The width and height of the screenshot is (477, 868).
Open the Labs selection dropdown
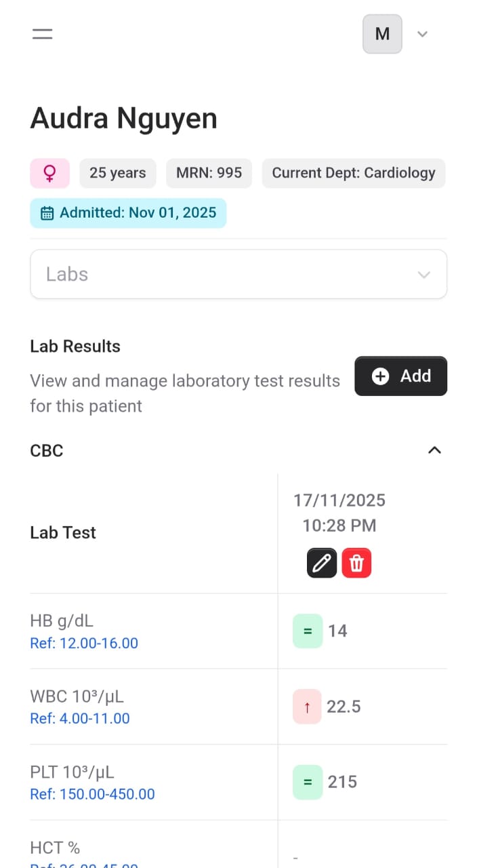coord(239,274)
